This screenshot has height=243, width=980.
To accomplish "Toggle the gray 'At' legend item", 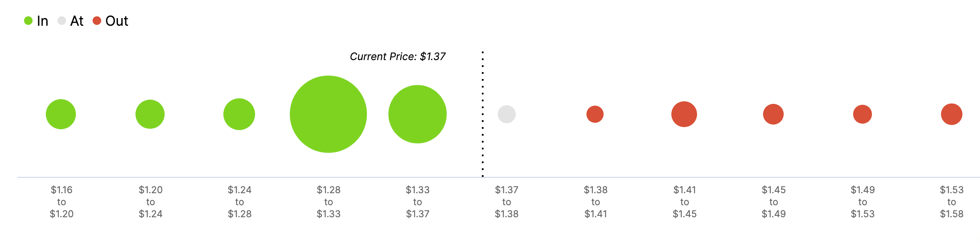I will [70, 21].
